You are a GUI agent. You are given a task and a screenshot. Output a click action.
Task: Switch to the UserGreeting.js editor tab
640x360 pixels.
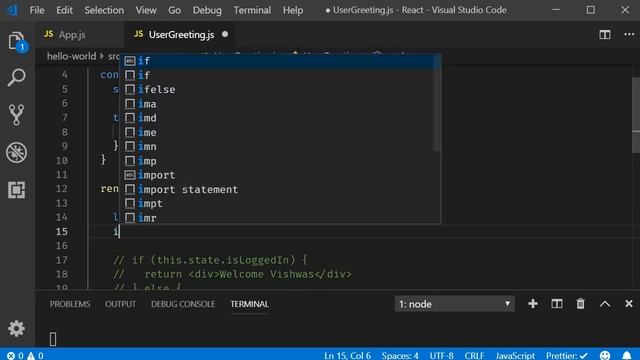click(x=180, y=35)
